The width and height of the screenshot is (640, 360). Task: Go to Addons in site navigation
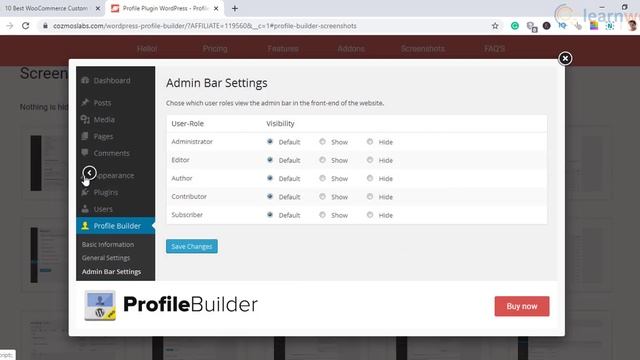[351, 49]
